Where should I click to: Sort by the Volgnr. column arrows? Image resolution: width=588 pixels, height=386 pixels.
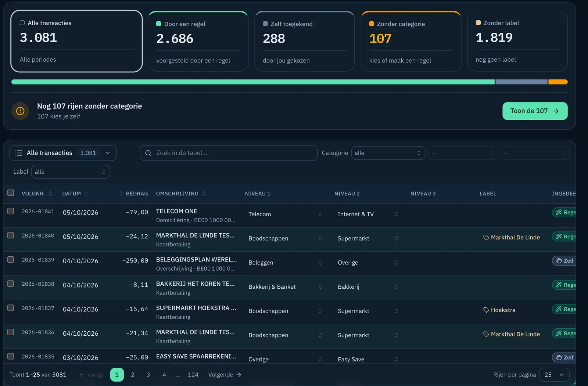click(x=50, y=194)
